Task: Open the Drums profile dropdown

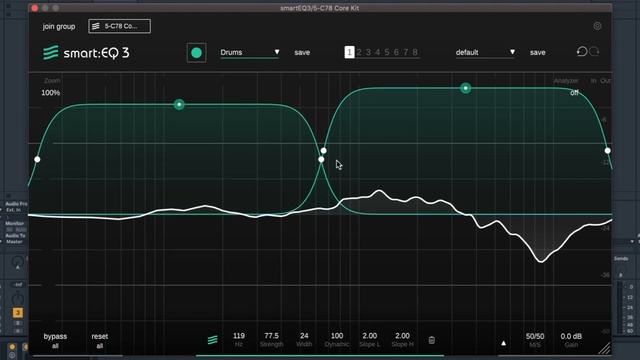Action: click(x=250, y=52)
